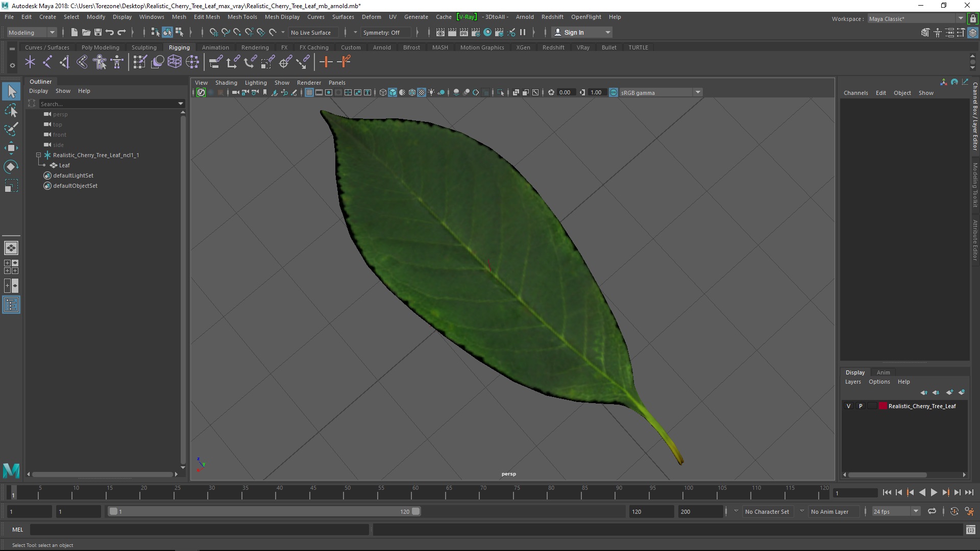The image size is (980, 551).
Task: Open the Outliner search filter dropdown arrow
Action: [x=180, y=104]
